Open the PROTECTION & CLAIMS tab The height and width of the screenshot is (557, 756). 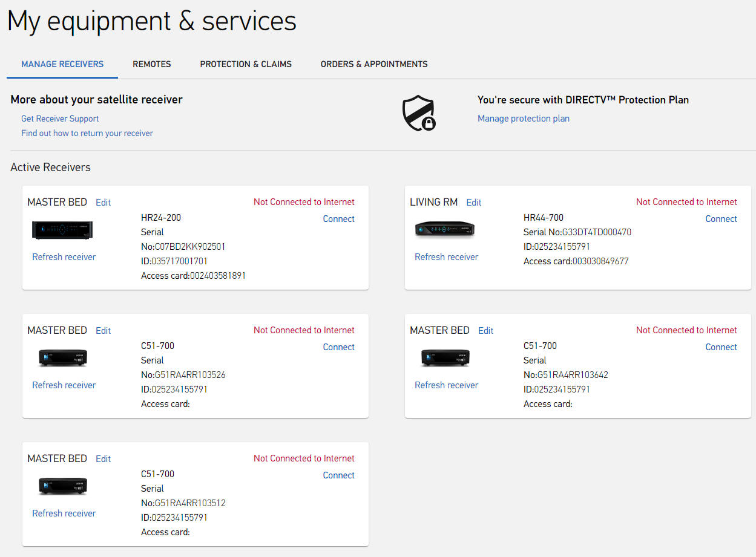(x=246, y=64)
